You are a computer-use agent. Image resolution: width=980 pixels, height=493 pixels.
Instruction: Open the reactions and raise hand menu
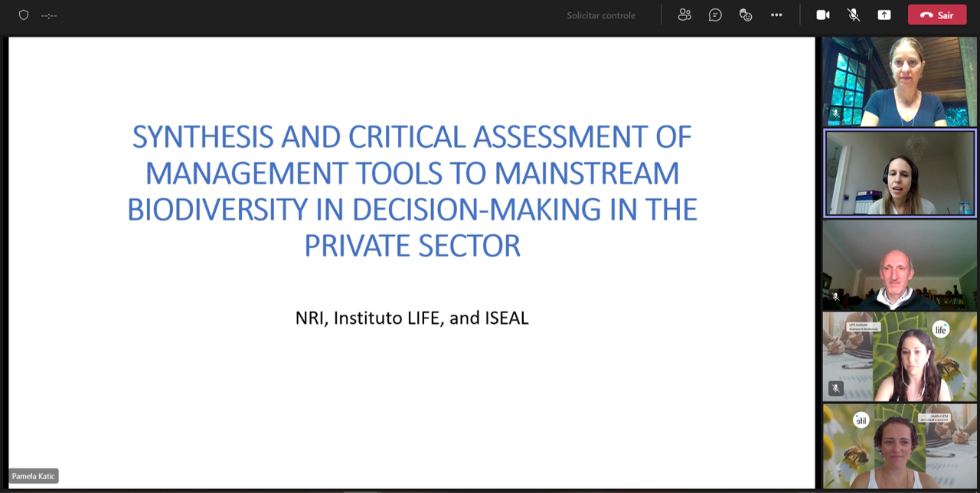(746, 15)
